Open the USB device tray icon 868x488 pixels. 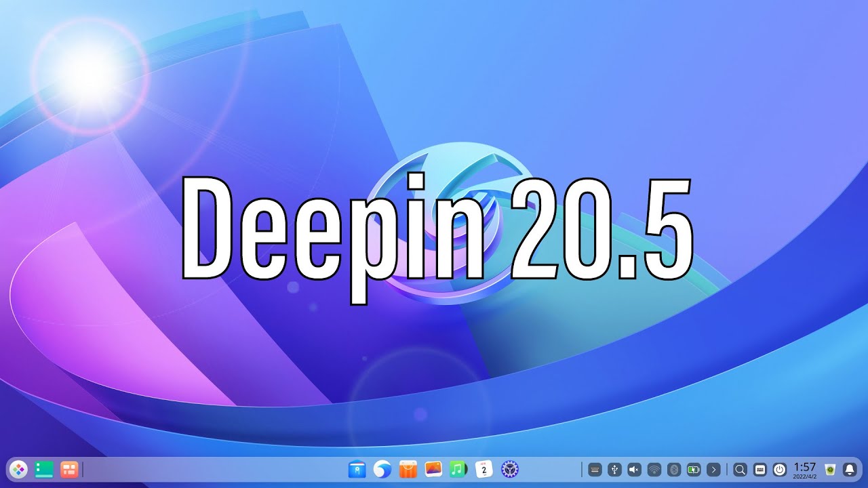click(x=614, y=469)
